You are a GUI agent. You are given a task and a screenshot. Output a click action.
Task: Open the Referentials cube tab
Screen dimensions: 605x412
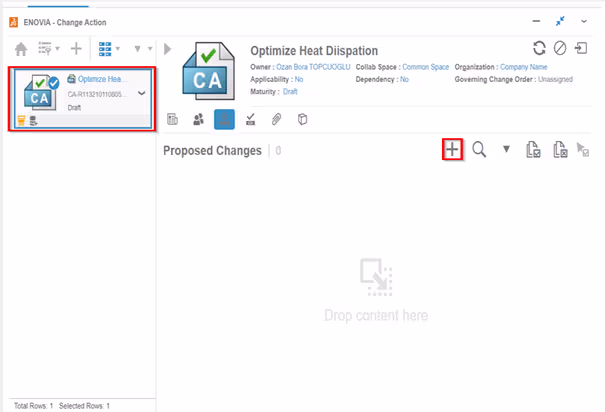tap(302, 119)
